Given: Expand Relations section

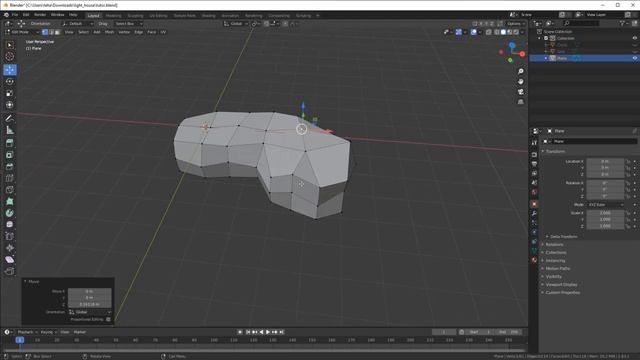Looking at the screenshot, I should coord(554,244).
